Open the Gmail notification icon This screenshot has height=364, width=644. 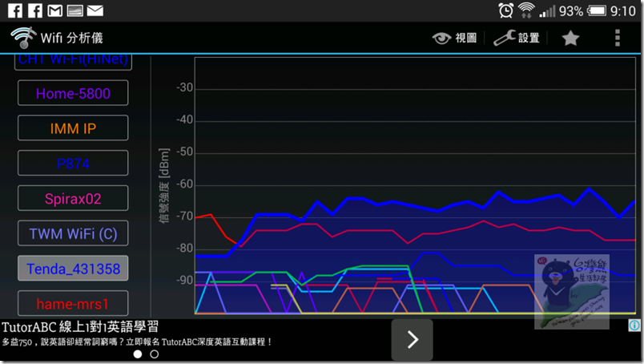tap(55, 10)
